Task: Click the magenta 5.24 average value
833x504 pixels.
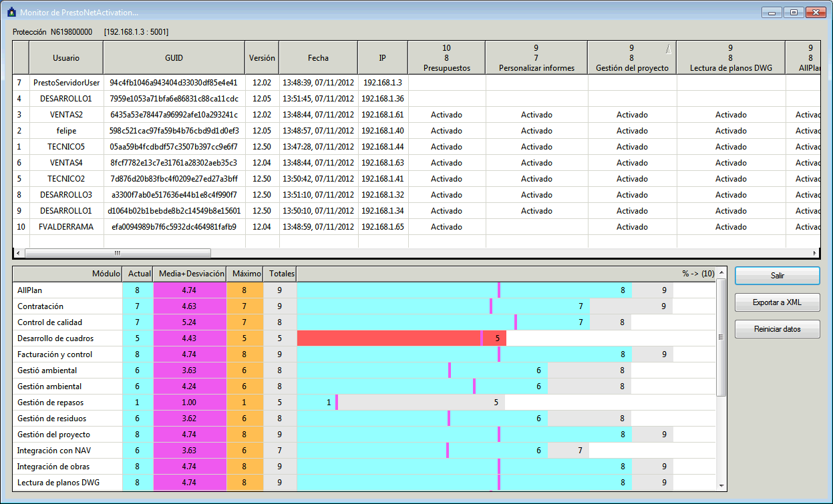Action: 190,322
